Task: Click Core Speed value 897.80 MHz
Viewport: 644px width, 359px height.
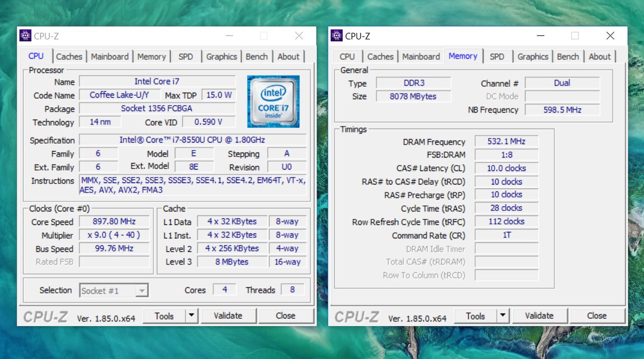Action: 114,222
